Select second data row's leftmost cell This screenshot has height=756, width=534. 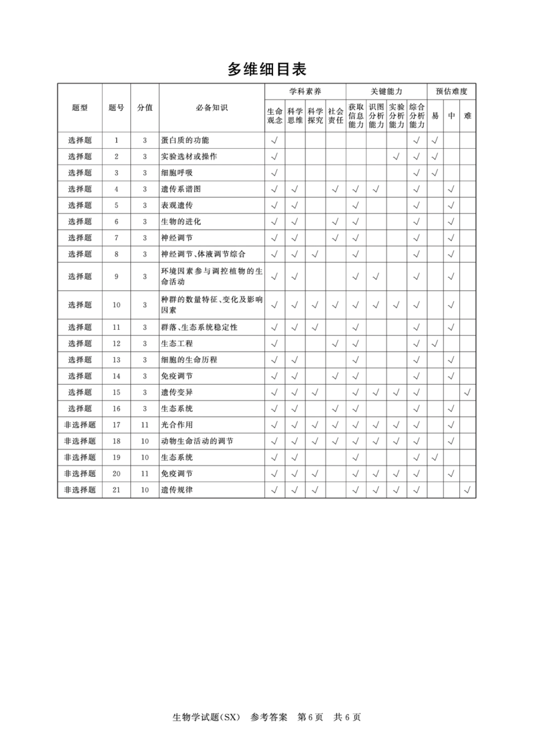tap(83, 155)
